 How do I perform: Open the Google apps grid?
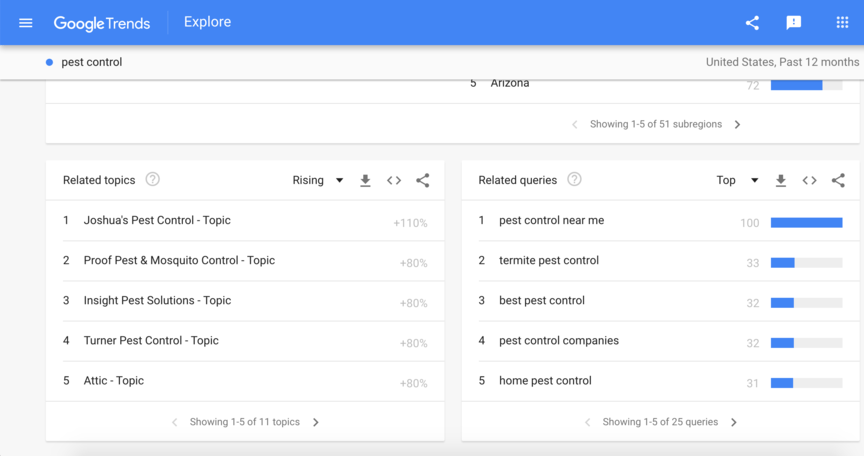click(x=842, y=23)
